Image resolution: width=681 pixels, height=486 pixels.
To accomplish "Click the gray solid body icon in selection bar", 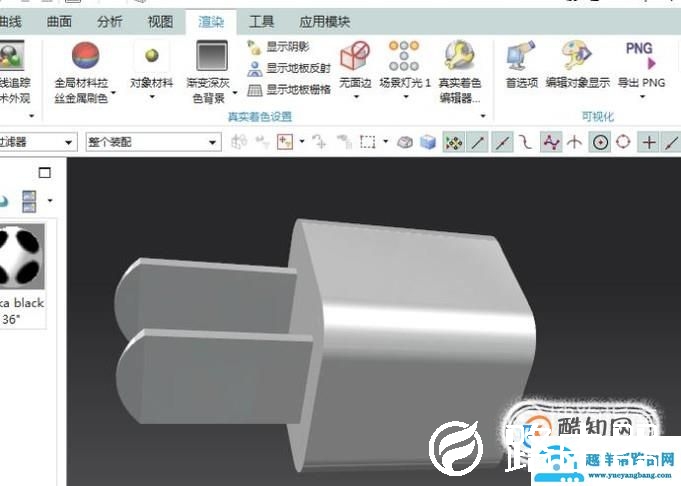I will [x=405, y=142].
